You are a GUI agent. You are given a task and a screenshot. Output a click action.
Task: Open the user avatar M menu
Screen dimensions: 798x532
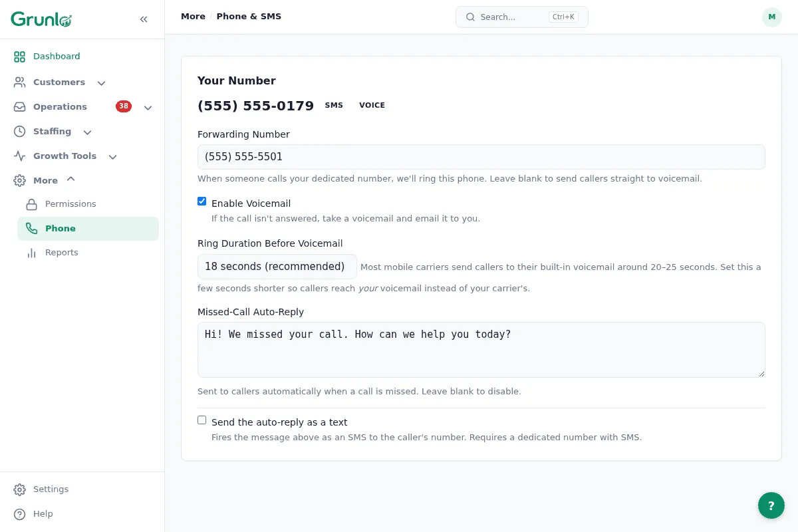pyautogui.click(x=772, y=17)
